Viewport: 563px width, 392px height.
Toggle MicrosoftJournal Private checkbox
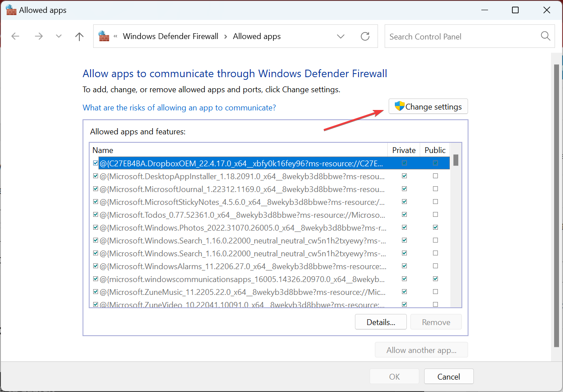coord(404,189)
